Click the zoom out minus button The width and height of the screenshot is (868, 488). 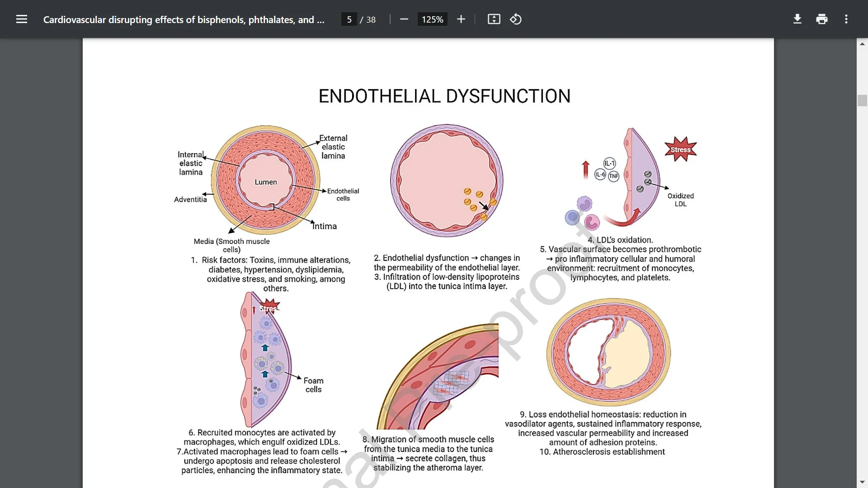click(x=404, y=19)
